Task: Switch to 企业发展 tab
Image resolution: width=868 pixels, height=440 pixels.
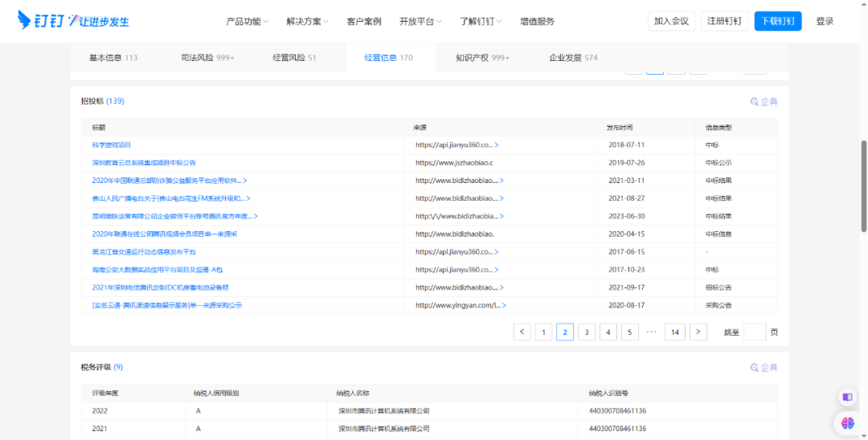Action: tap(573, 58)
